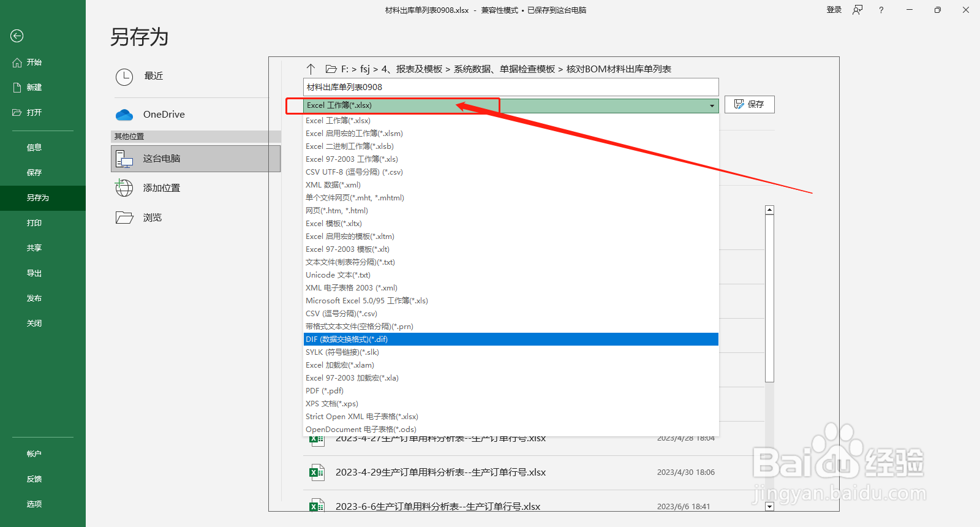Click file list scrollbar down arrow

[x=770, y=507]
